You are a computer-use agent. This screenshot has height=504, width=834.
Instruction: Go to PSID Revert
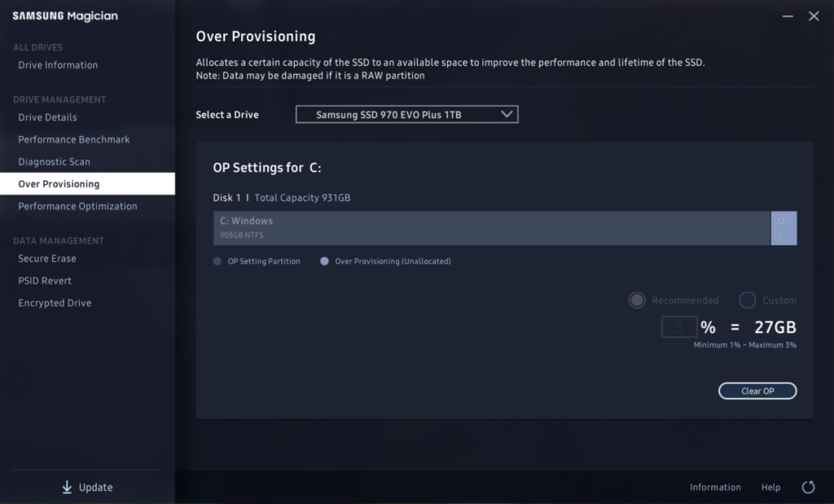(45, 281)
